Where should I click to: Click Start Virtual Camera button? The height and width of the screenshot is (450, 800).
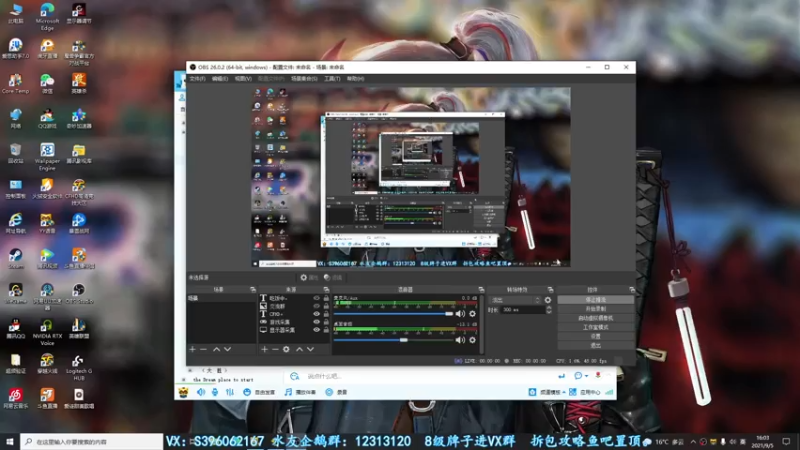pyautogui.click(x=595, y=318)
